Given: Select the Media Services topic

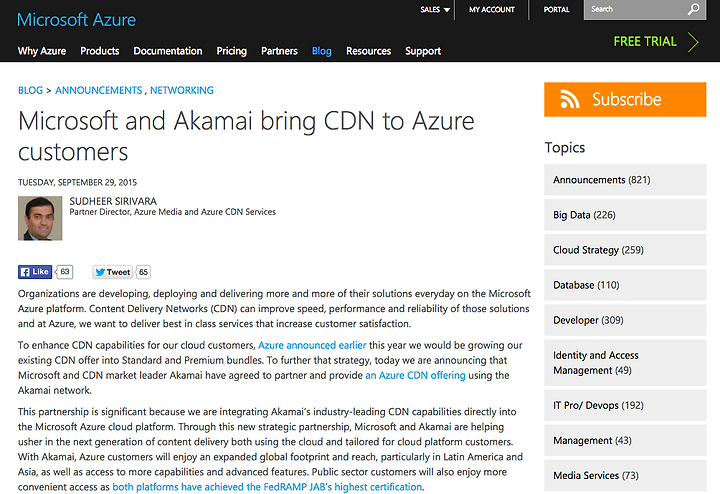Looking at the screenshot, I should (625, 475).
